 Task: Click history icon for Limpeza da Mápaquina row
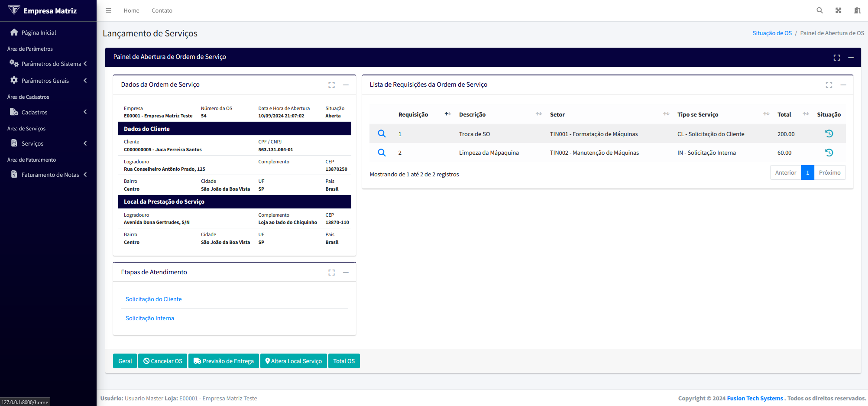[829, 153]
